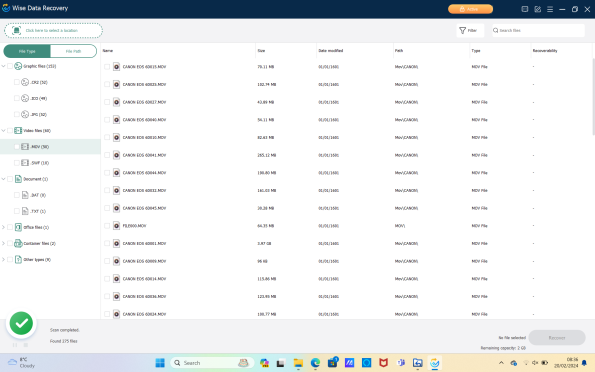Open the feedback edit icon in the title bar
This screenshot has width=595, height=372.
coord(538,9)
